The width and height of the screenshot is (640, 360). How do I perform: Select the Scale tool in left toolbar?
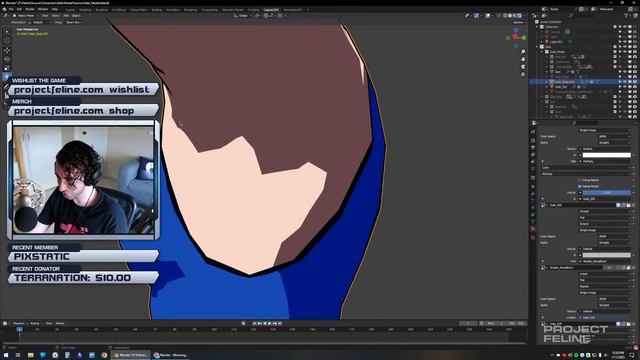pyautogui.click(x=7, y=68)
